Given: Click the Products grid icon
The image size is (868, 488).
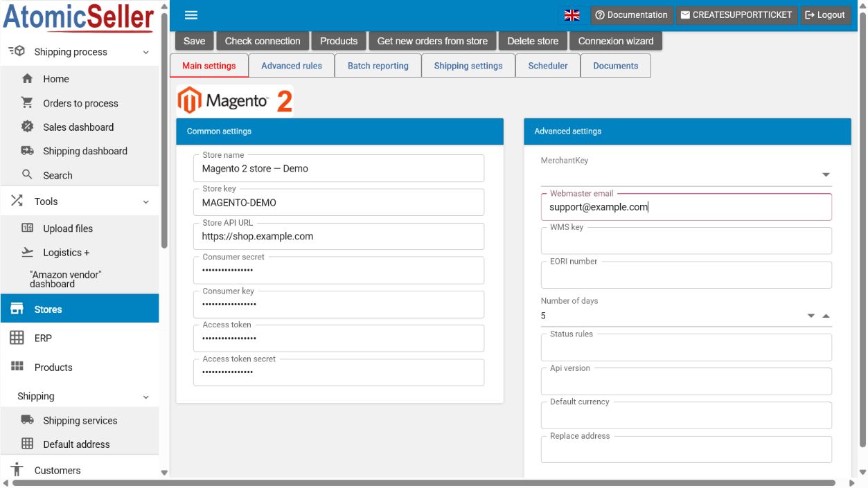Looking at the screenshot, I should click(17, 367).
